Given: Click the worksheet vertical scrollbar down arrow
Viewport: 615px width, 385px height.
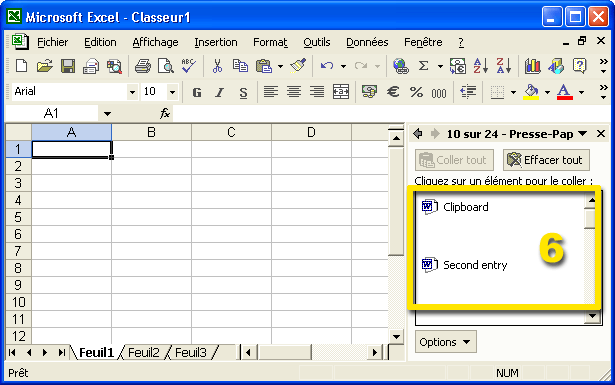Looking at the screenshot, I should point(396,336).
